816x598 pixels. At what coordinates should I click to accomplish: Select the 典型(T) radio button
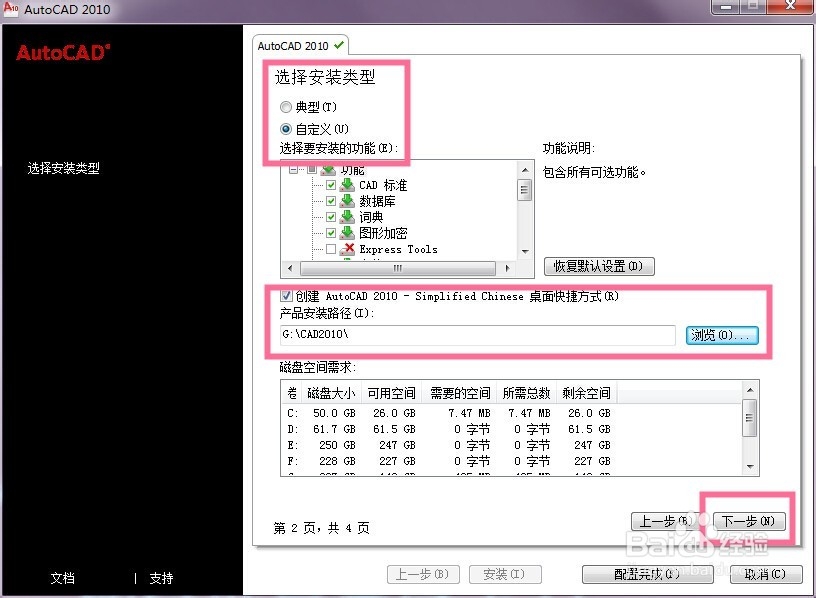(x=286, y=107)
